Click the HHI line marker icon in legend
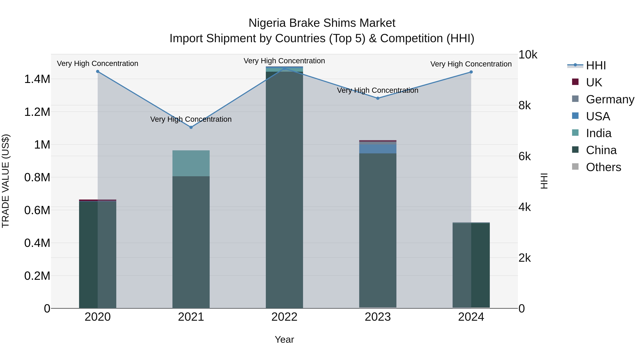 point(575,65)
